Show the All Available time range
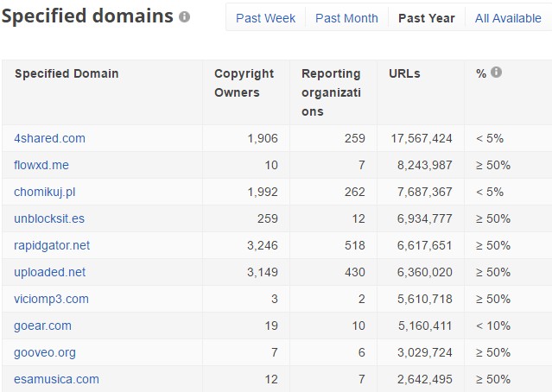 pyautogui.click(x=508, y=18)
